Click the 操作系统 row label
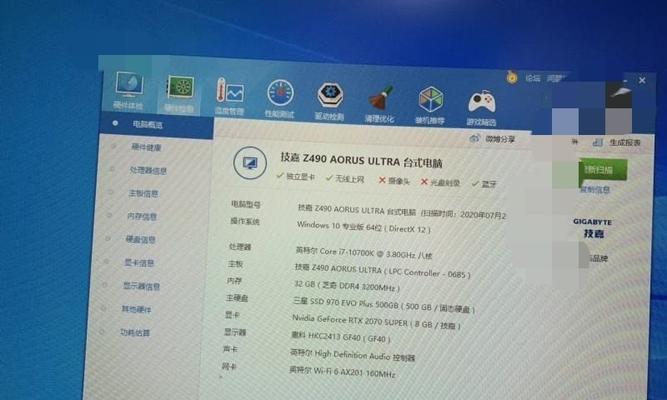667x400 pixels. [245, 221]
